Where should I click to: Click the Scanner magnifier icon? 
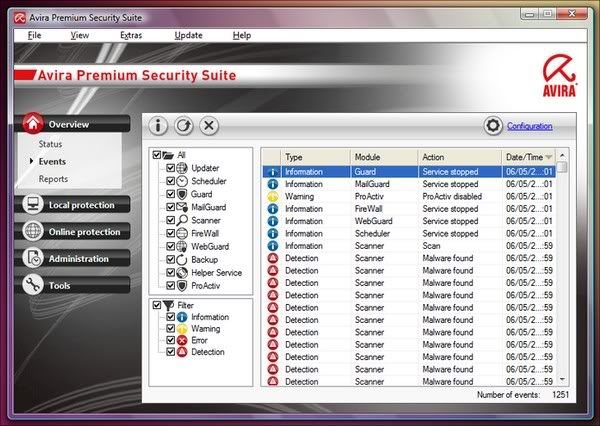pos(182,220)
